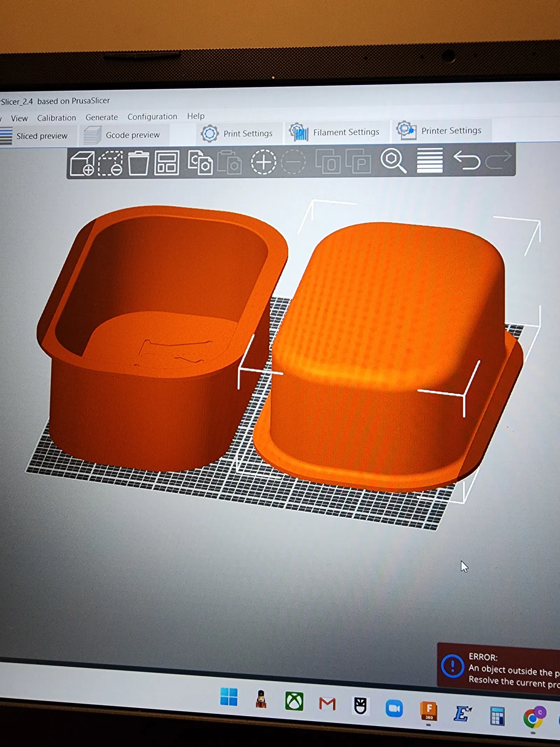The image size is (560, 747).
Task: Click the Add object cube icon
Action: 82,163
